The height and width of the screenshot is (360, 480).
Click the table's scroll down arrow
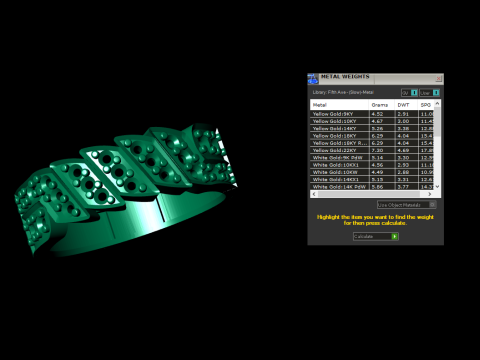pyautogui.click(x=437, y=187)
